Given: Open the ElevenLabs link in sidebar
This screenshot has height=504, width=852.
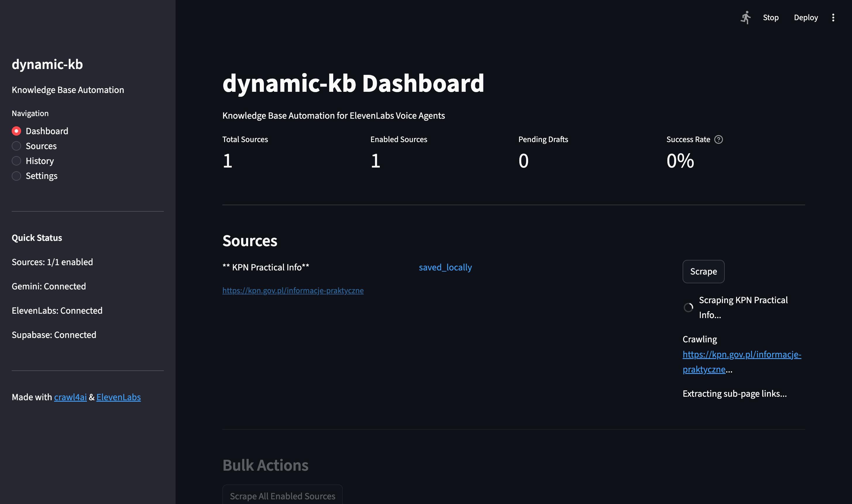Looking at the screenshot, I should point(118,397).
